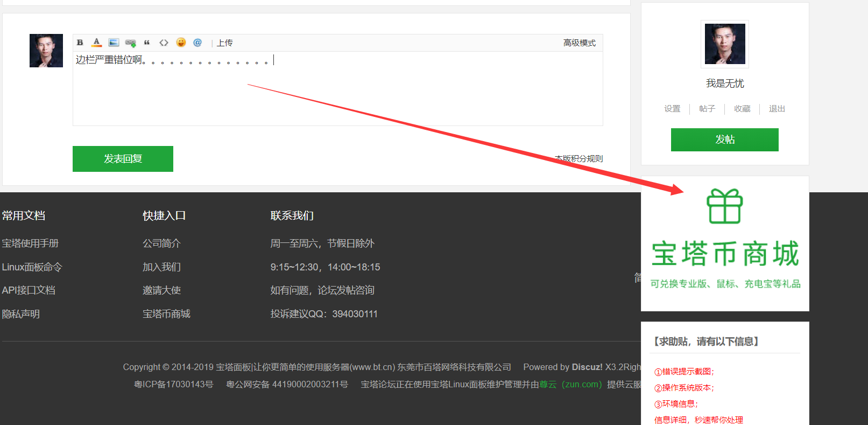
Task: Open 帖子 posts in user card
Action: (x=707, y=109)
